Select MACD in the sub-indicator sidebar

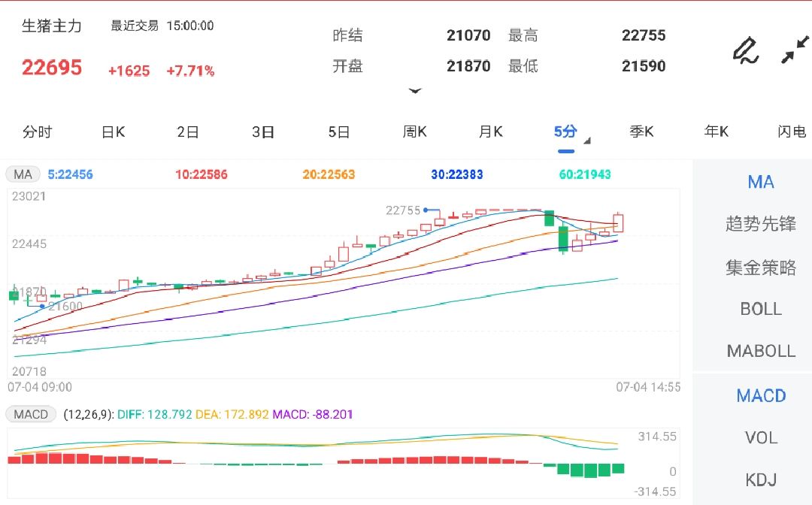pyautogui.click(x=761, y=396)
